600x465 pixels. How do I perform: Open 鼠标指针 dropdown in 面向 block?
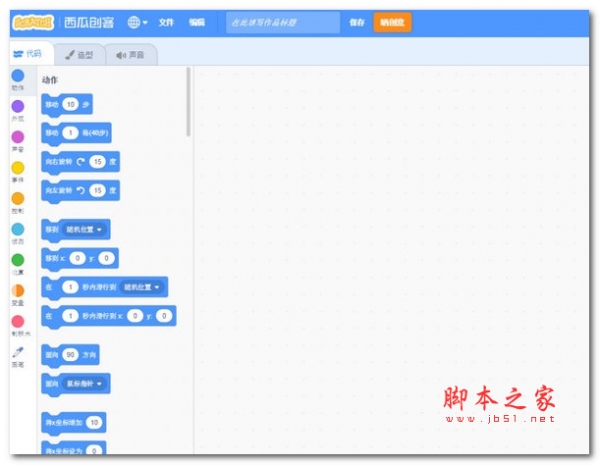pos(83,383)
